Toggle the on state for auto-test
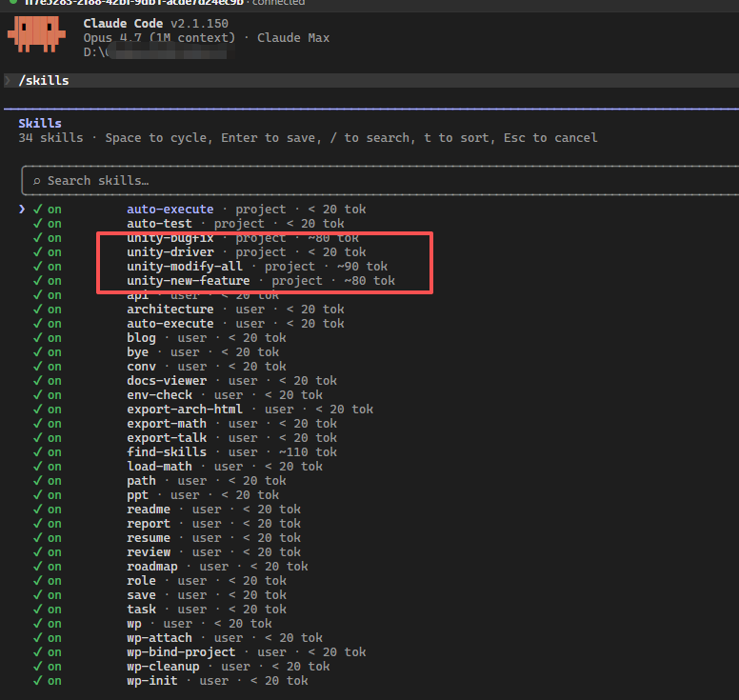 48,224
